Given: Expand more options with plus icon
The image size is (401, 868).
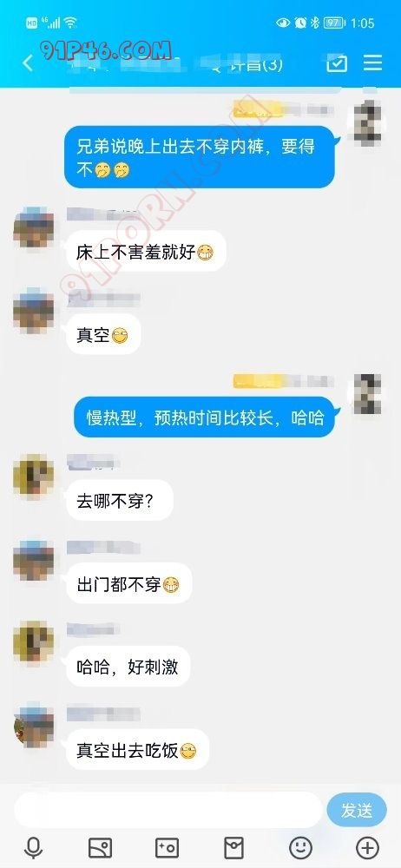Looking at the screenshot, I should point(367,847).
